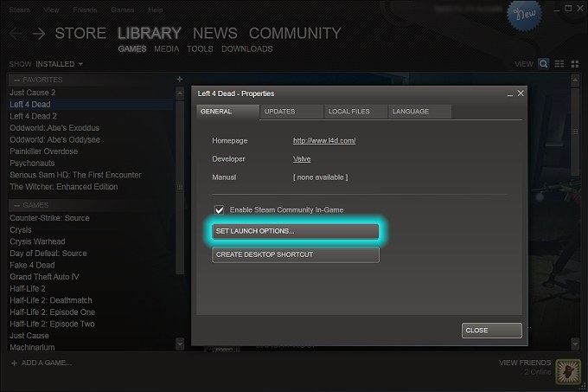
Task: Click the search view magnifier icon
Action: 543,64
